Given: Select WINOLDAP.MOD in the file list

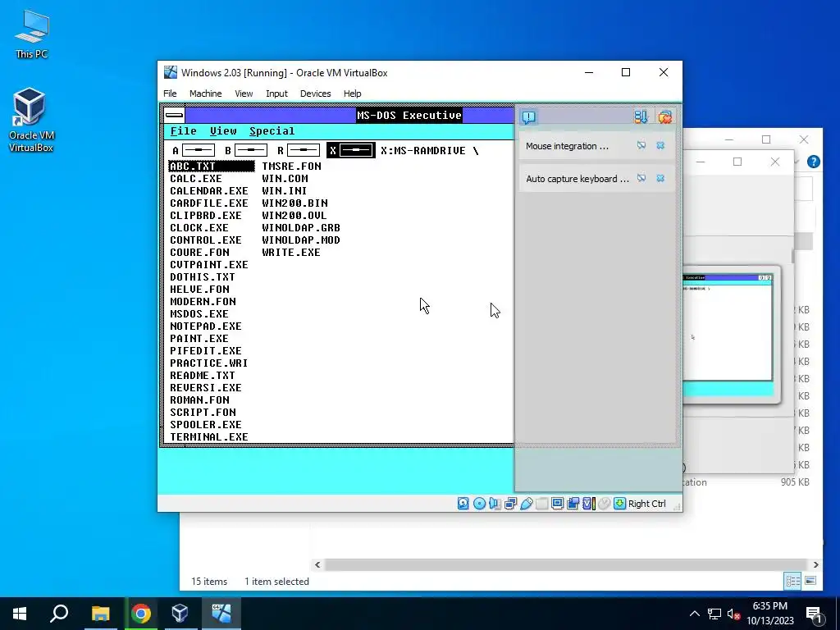Looking at the screenshot, I should click(x=300, y=240).
